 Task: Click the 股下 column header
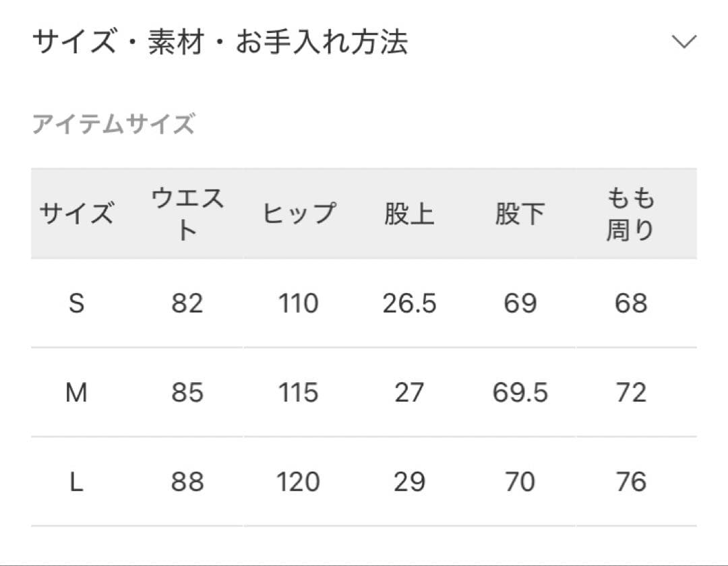[x=520, y=212]
